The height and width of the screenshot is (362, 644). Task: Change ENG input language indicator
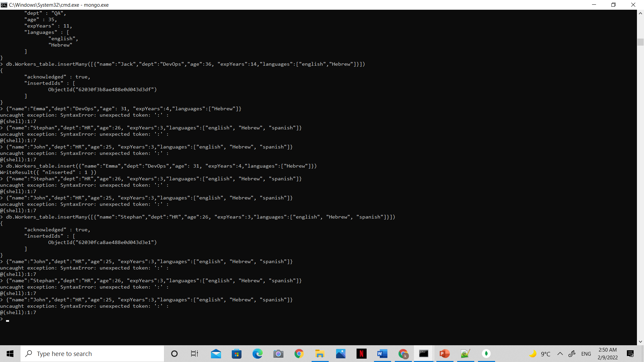[x=586, y=354]
